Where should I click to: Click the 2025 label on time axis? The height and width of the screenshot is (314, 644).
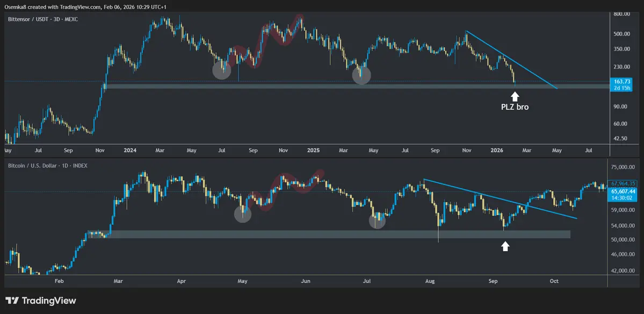pos(313,151)
